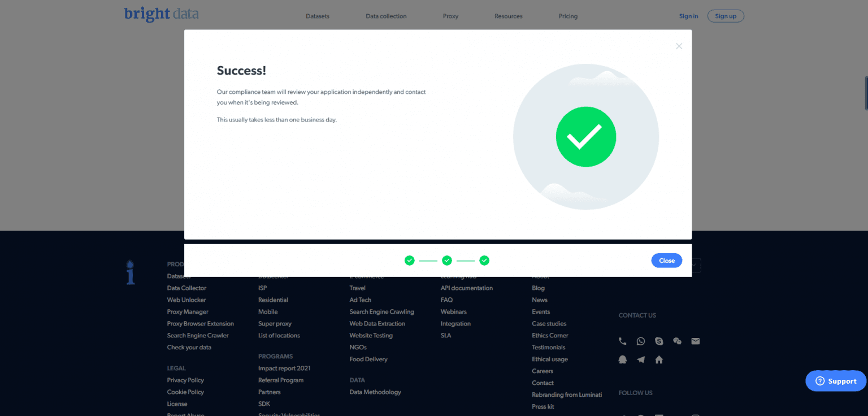Open the WhatsApp contact icon
Screen dimensions: 868x416
point(640,341)
